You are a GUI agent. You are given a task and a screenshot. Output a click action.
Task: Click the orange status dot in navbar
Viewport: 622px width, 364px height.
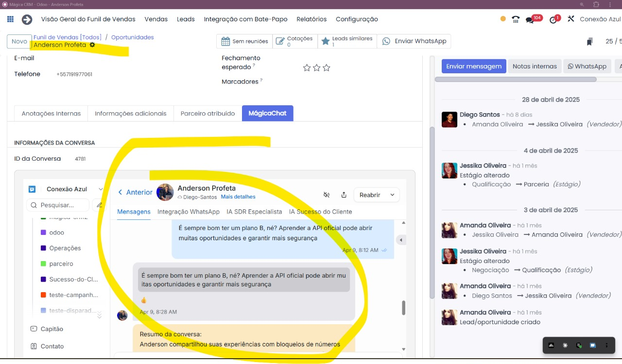click(503, 19)
